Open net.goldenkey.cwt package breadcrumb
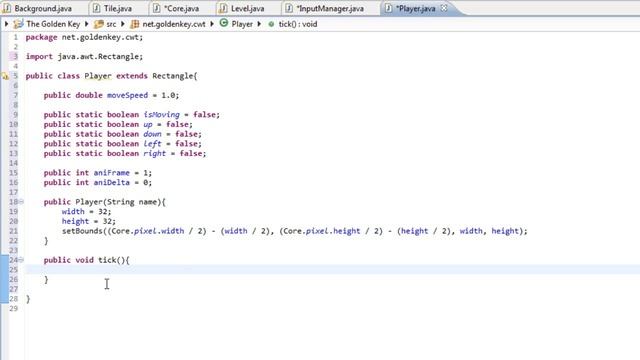 174,24
